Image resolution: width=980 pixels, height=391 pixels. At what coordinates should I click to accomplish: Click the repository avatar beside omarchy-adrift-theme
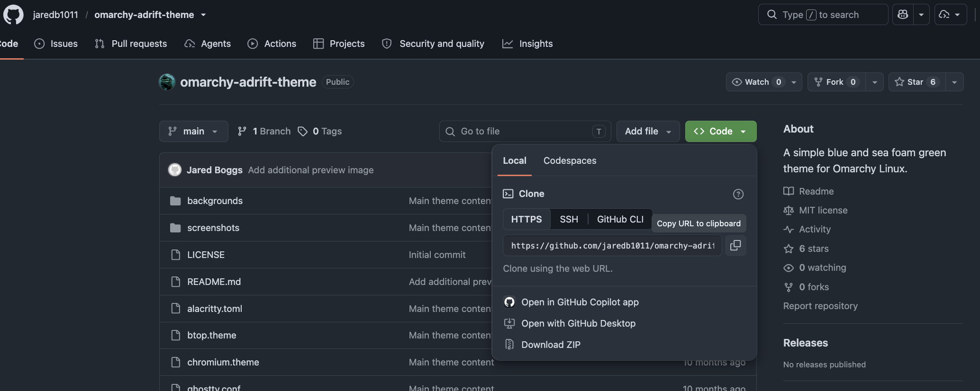click(167, 82)
